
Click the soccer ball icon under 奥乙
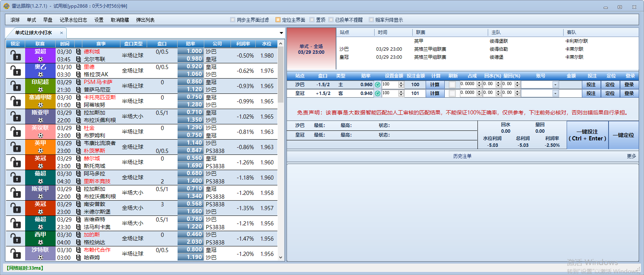40,74
